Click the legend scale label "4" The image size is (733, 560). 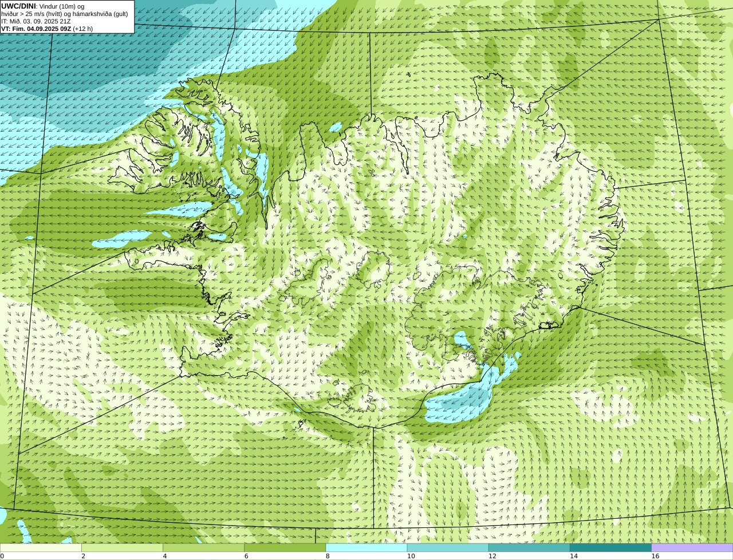[164, 556]
